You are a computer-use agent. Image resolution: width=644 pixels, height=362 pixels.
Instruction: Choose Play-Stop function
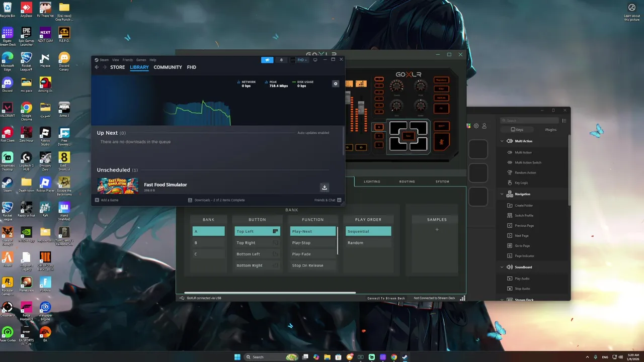[313, 242]
